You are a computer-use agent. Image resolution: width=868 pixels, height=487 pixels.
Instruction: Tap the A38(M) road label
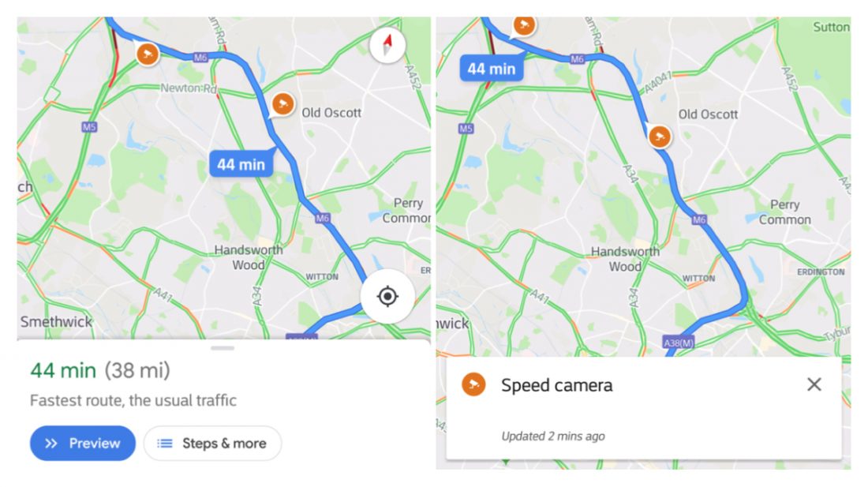679,343
